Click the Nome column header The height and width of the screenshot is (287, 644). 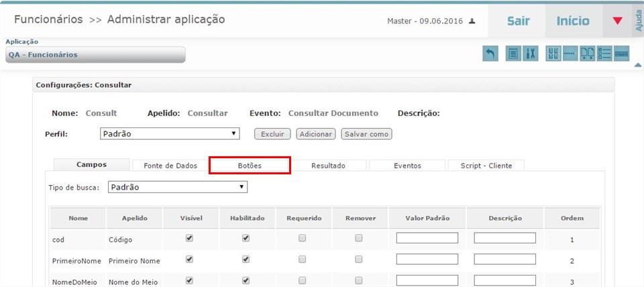click(78, 218)
